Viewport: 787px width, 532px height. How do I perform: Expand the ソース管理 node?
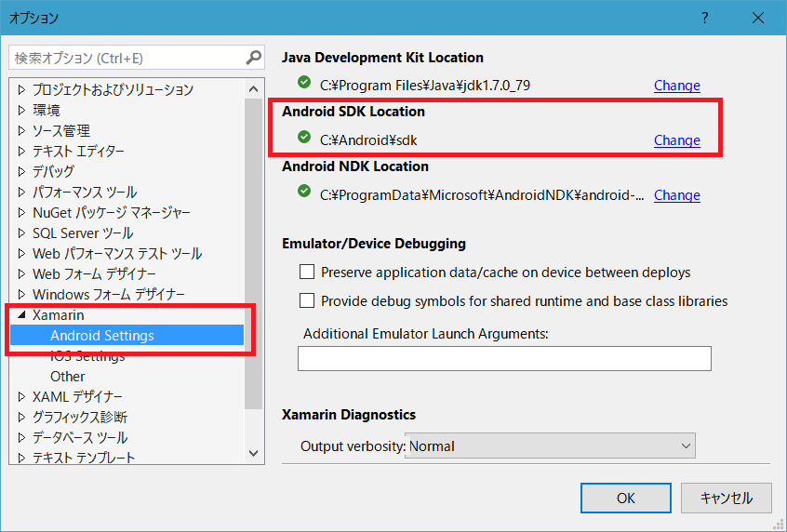coord(21,130)
